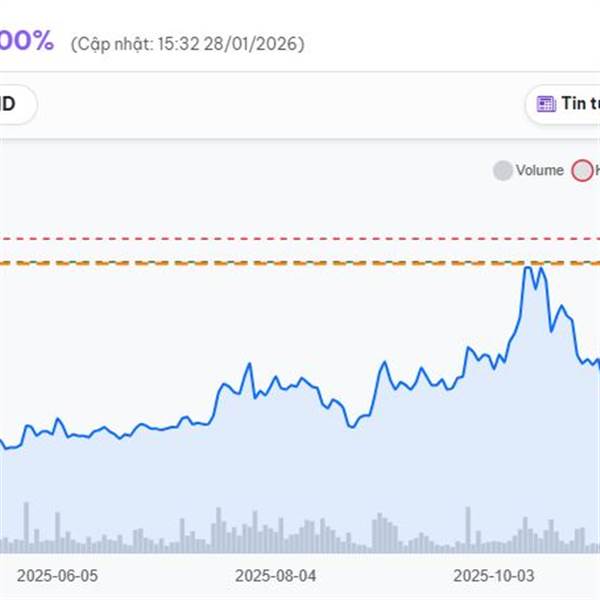Click the price line's late-August low point

351,427
